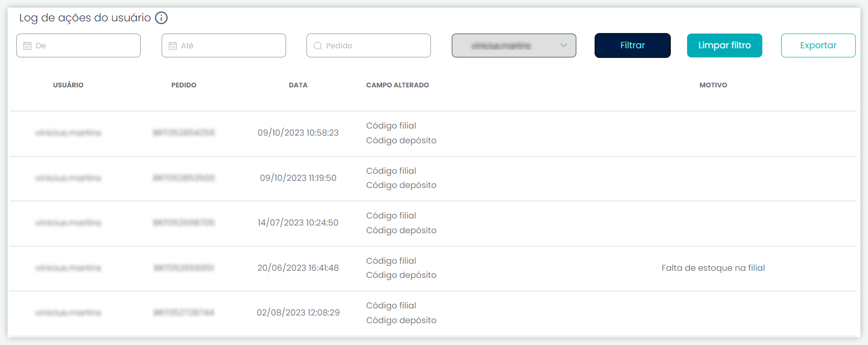Focus the De start date field
This screenshot has height=345, width=868.
click(78, 46)
